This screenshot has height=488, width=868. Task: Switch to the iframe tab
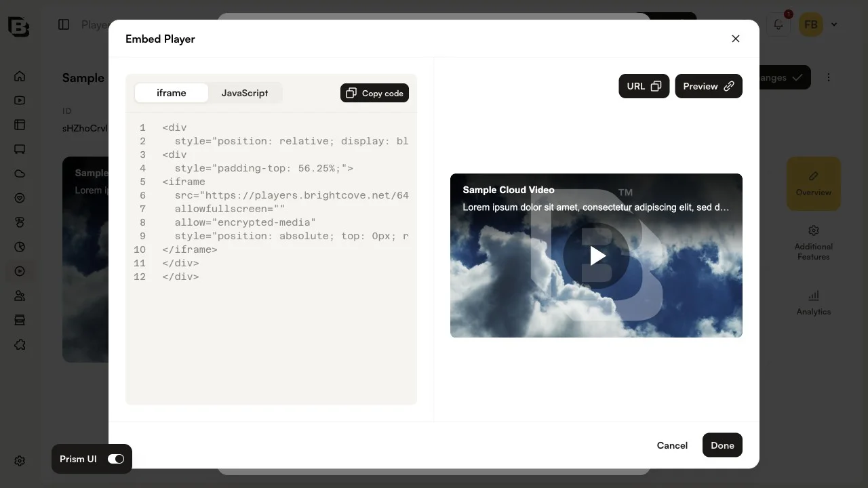point(172,93)
